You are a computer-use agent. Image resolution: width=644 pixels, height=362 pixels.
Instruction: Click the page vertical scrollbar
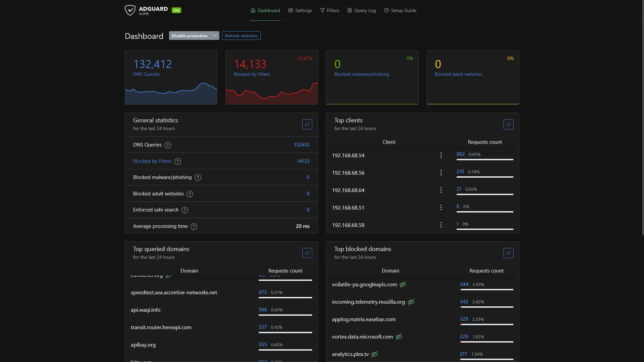pos(642,117)
